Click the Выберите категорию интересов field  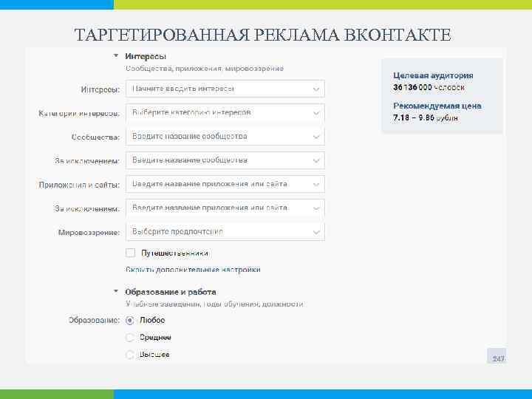click(x=225, y=112)
